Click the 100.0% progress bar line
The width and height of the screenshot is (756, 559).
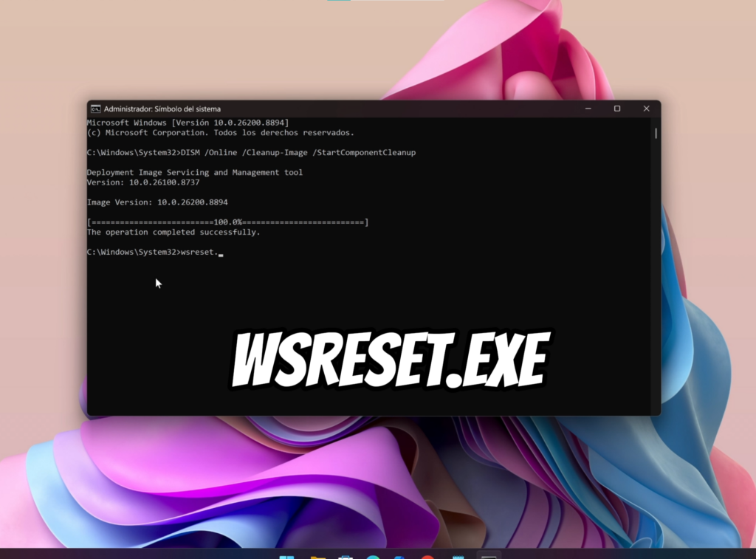pyautogui.click(x=227, y=222)
